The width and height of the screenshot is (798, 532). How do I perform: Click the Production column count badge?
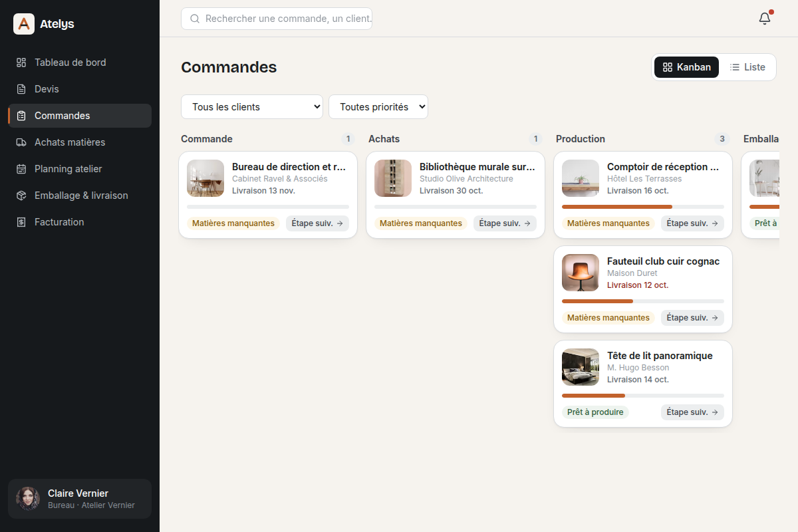tap(722, 139)
